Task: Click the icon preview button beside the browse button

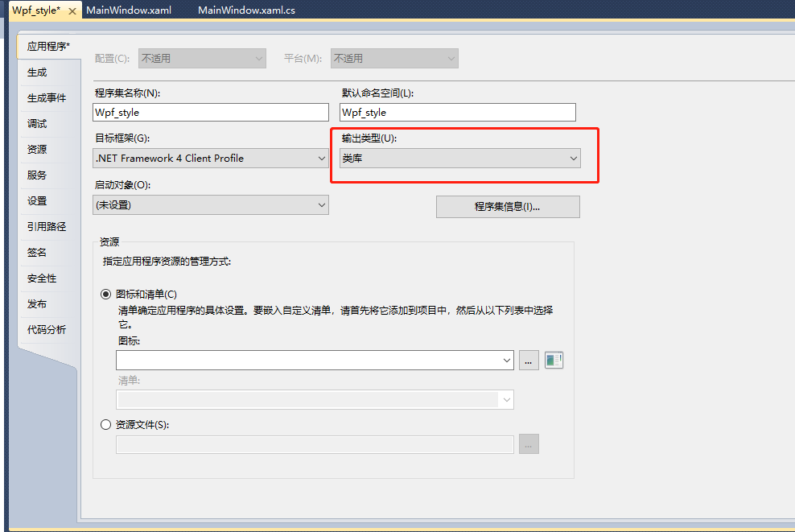Action: 553,360
